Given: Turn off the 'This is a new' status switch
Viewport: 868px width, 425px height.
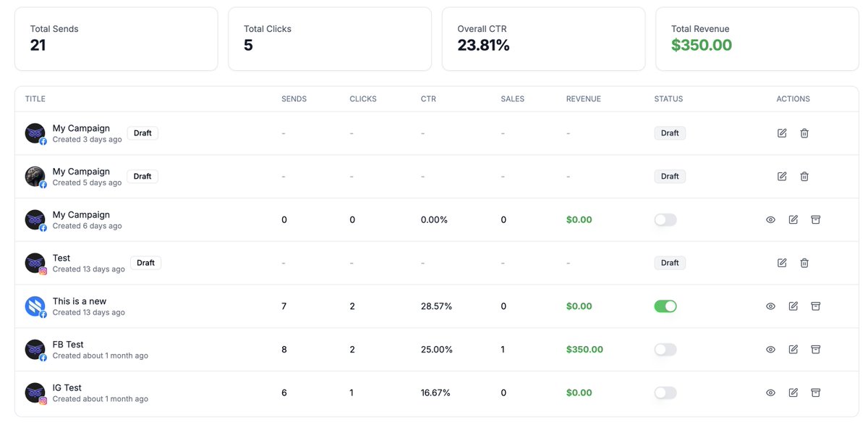Looking at the screenshot, I should pos(665,306).
